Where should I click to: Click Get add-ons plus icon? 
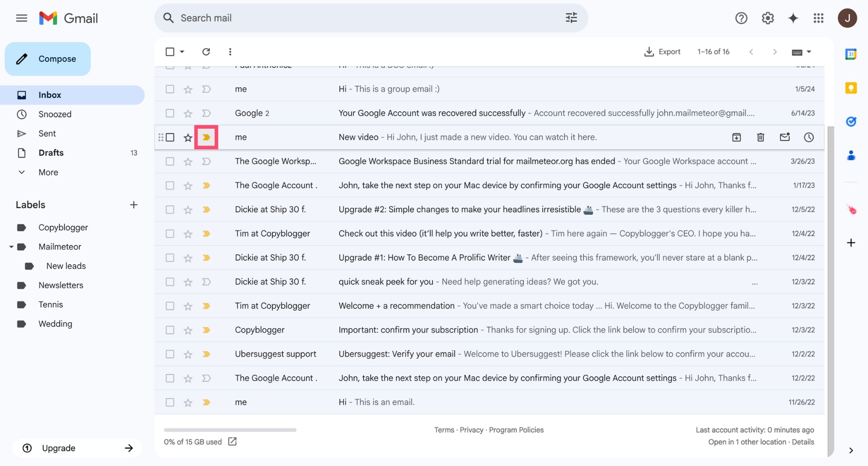coord(851,243)
